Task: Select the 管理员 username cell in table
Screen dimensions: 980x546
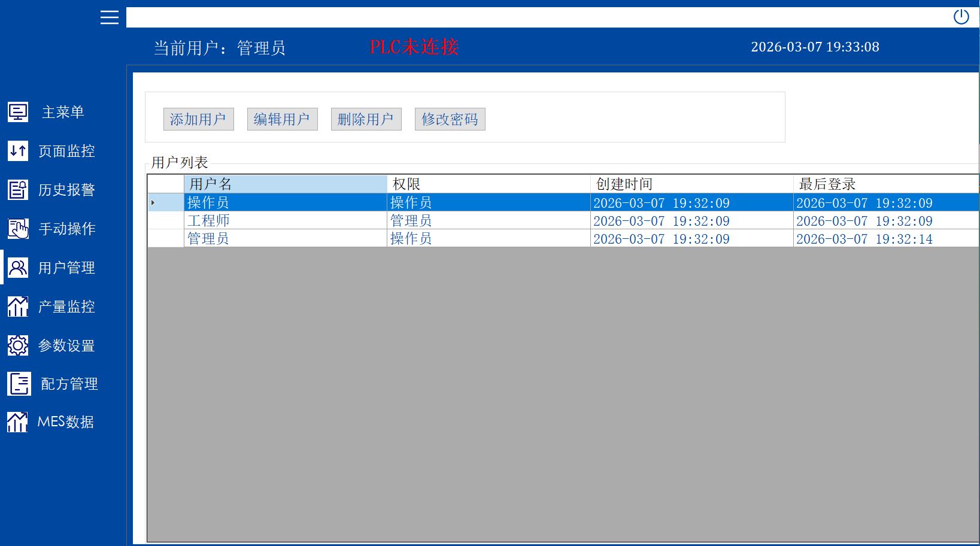Action: (x=285, y=239)
